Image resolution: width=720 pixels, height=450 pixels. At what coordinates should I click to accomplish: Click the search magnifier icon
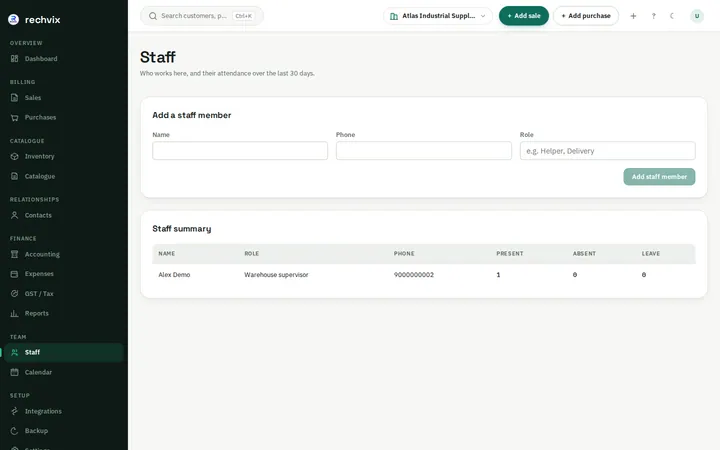153,16
